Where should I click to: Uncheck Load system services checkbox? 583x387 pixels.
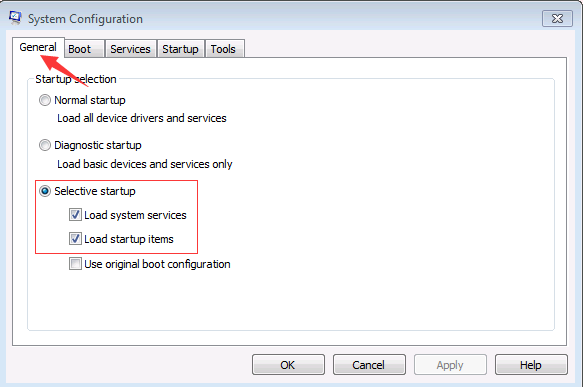pyautogui.click(x=75, y=215)
